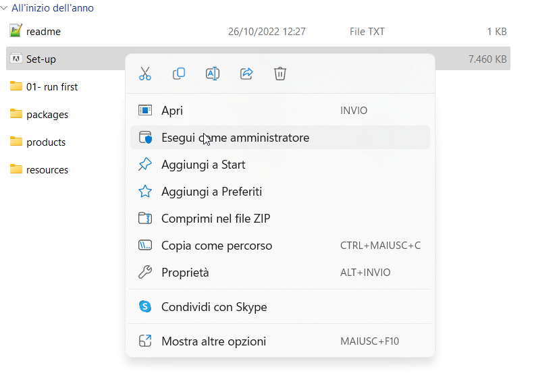Collapse the All'inizio dell'anno group
The width and height of the screenshot is (559, 392).
[x=4, y=8]
